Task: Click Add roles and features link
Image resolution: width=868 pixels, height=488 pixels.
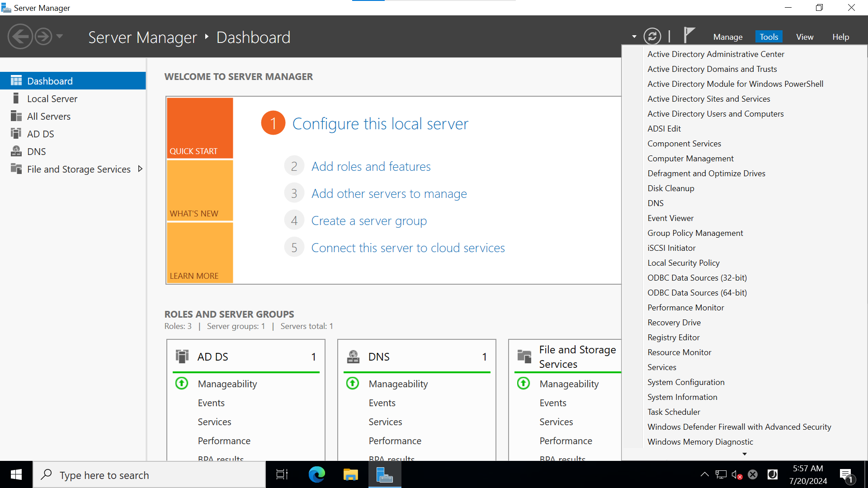Action: 371,167
